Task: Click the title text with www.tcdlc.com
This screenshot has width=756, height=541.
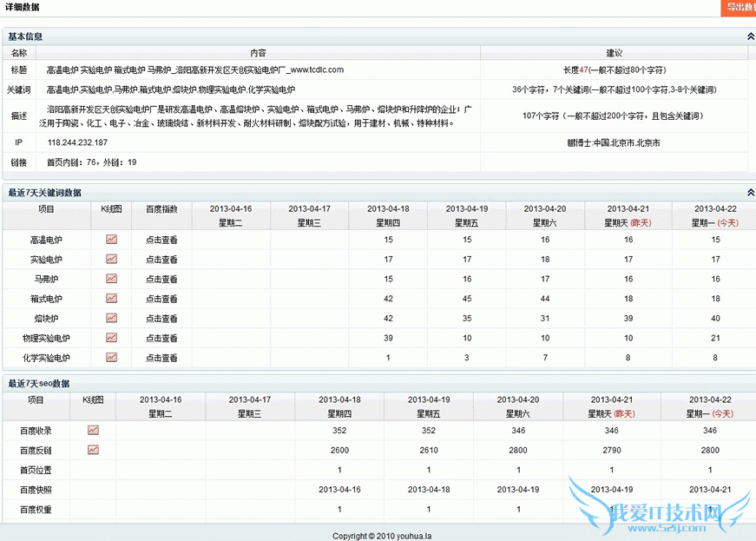Action: tap(194, 70)
